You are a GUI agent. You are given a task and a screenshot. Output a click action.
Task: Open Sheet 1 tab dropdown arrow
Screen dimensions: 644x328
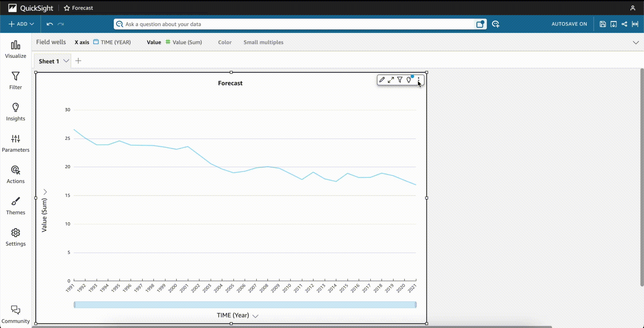pos(66,61)
